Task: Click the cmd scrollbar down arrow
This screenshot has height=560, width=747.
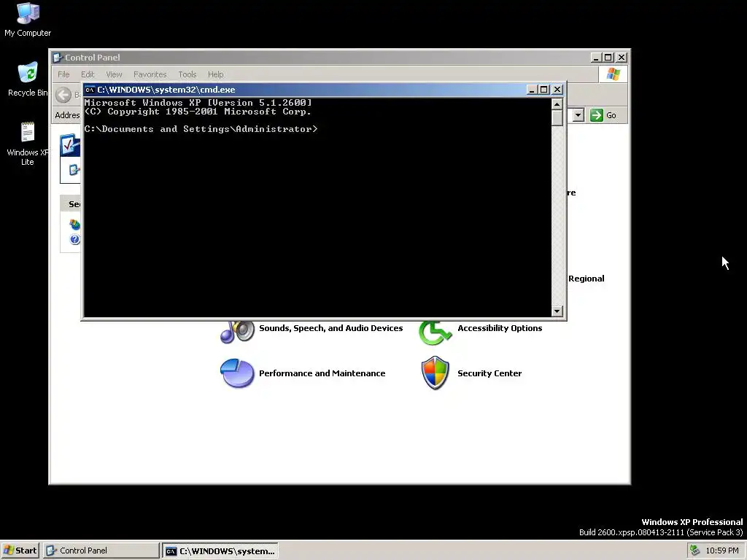Action: point(557,311)
